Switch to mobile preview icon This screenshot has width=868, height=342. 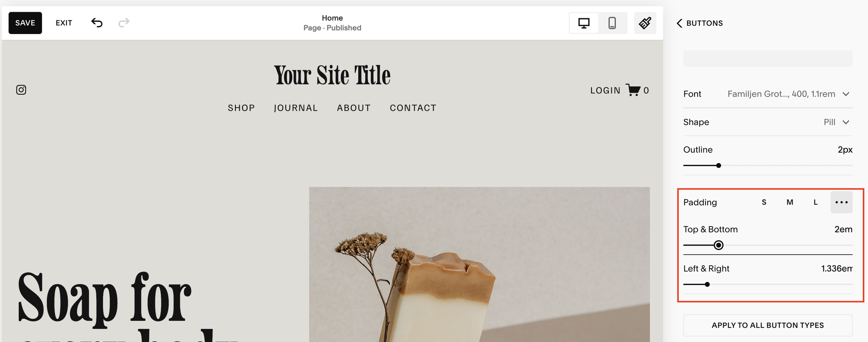tap(612, 23)
